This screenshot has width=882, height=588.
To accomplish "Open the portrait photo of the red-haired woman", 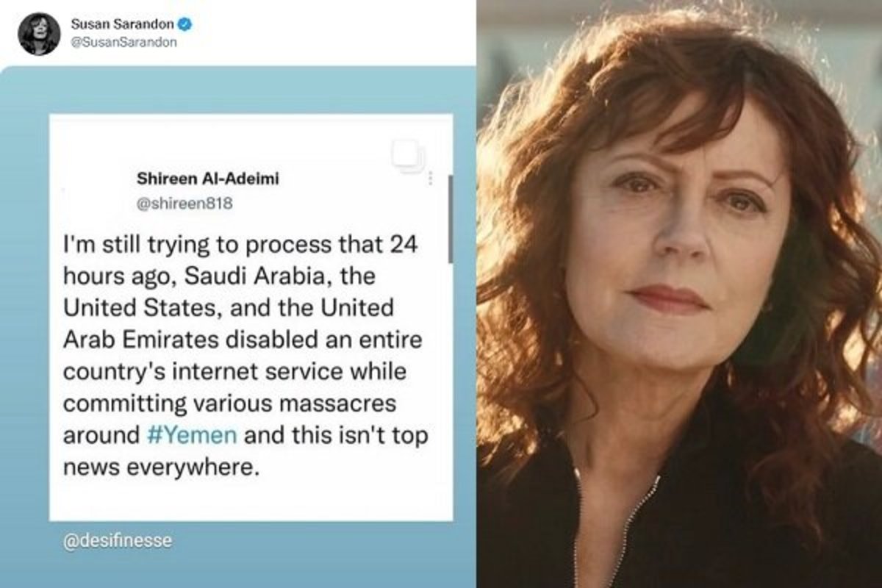I will tap(680, 294).
